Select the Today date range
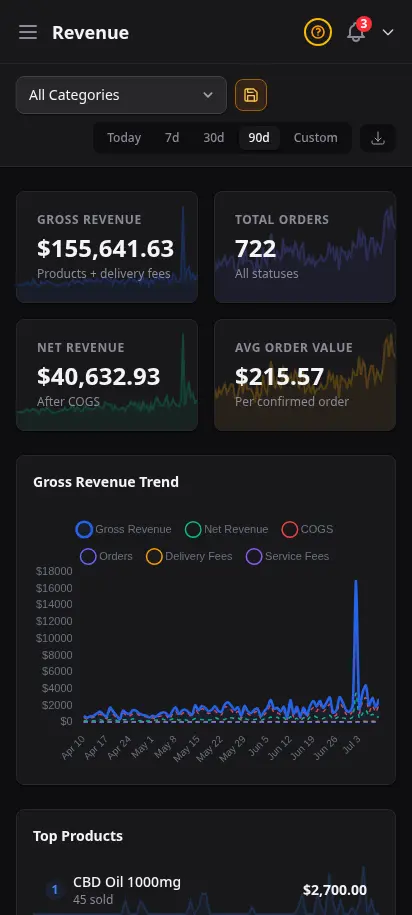412x915 pixels. 124,138
